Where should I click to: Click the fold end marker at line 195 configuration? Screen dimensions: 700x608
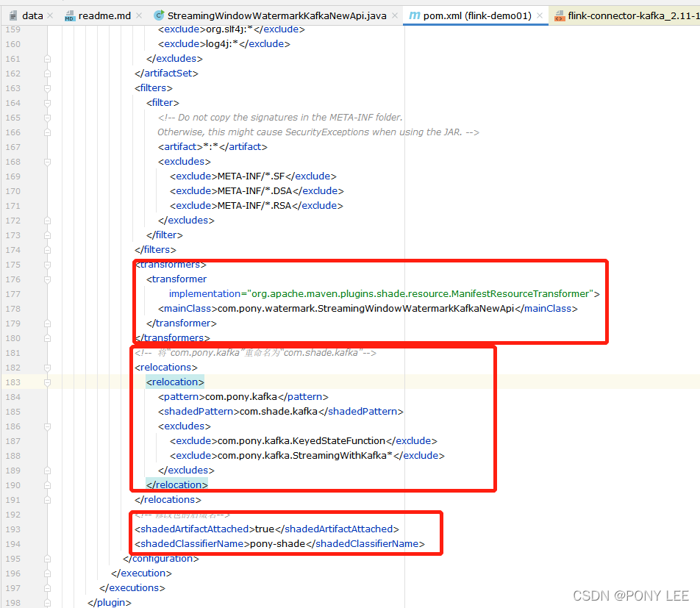pyautogui.click(x=47, y=559)
